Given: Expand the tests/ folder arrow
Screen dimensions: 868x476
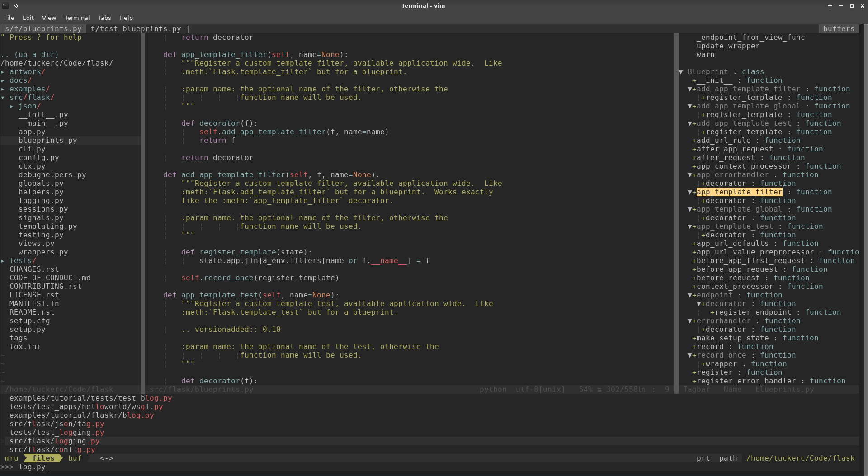Looking at the screenshot, I should 3,261.
